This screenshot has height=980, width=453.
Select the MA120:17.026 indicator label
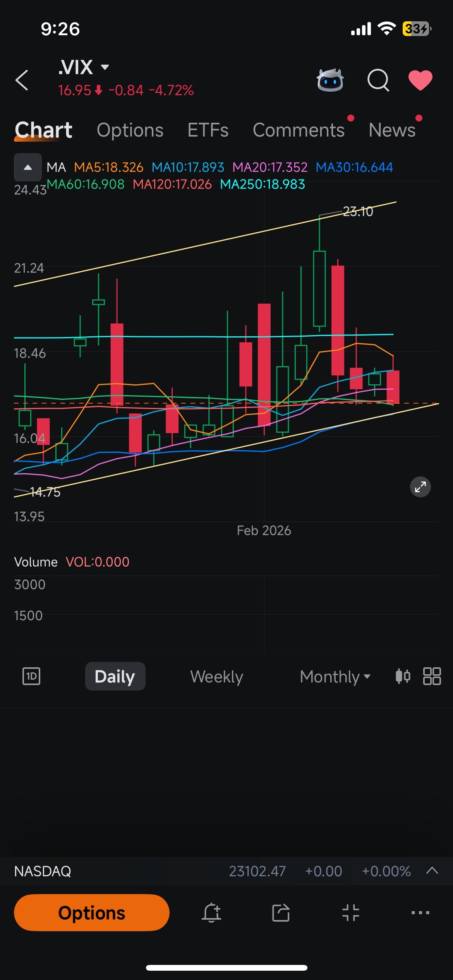(x=172, y=184)
